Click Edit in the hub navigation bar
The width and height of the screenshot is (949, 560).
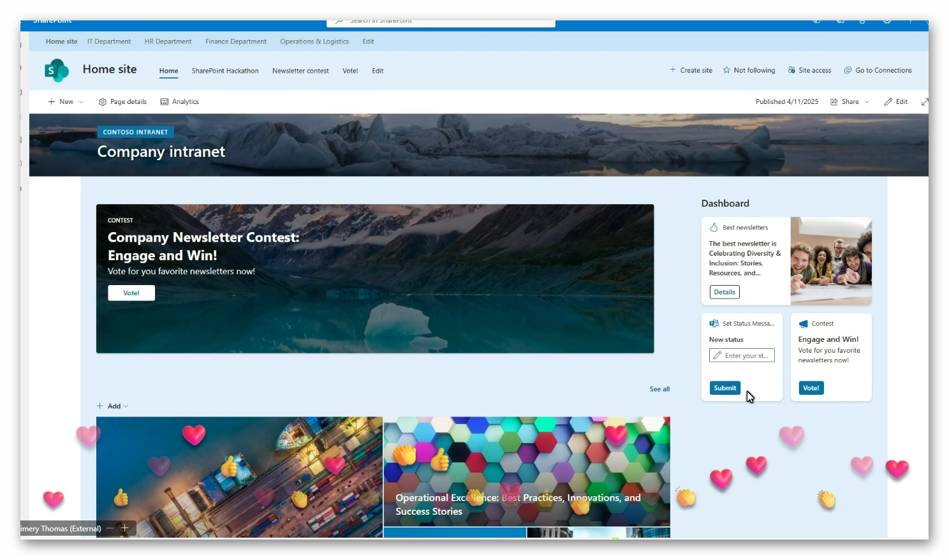(369, 41)
